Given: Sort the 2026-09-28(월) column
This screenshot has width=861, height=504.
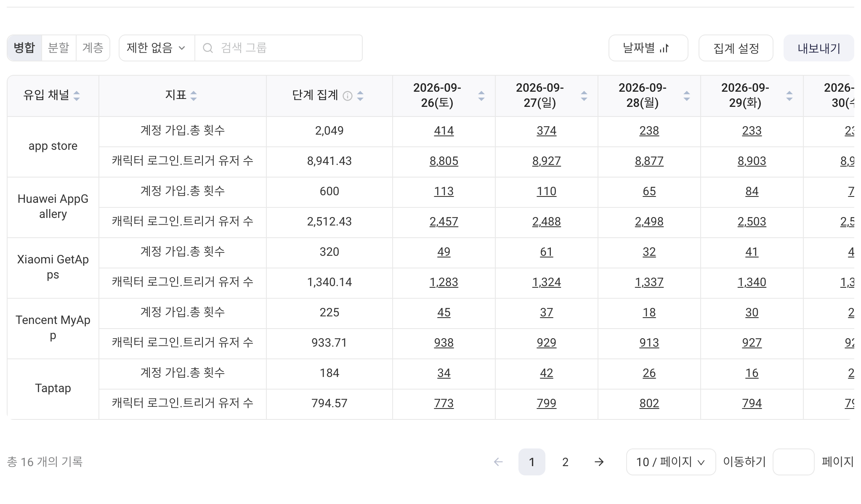Looking at the screenshot, I should click(687, 96).
